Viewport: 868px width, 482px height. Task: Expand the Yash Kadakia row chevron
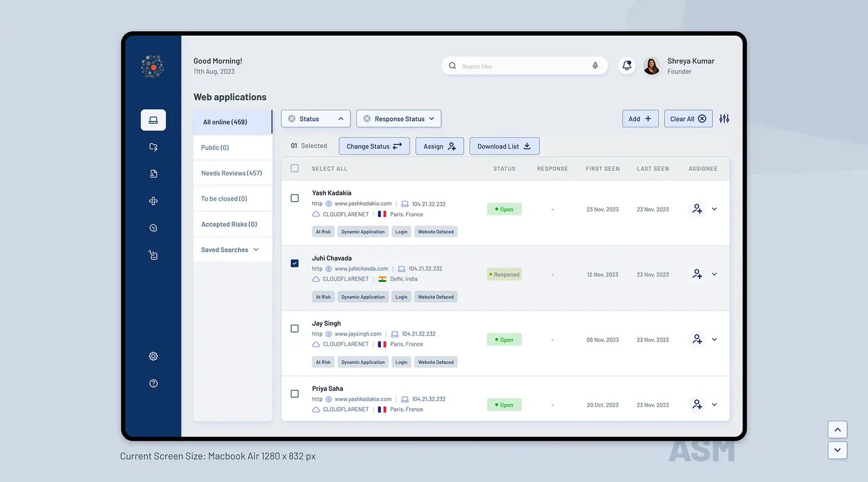pos(714,209)
